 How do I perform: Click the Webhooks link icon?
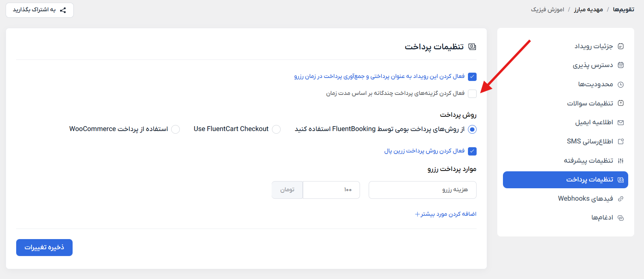point(621,199)
